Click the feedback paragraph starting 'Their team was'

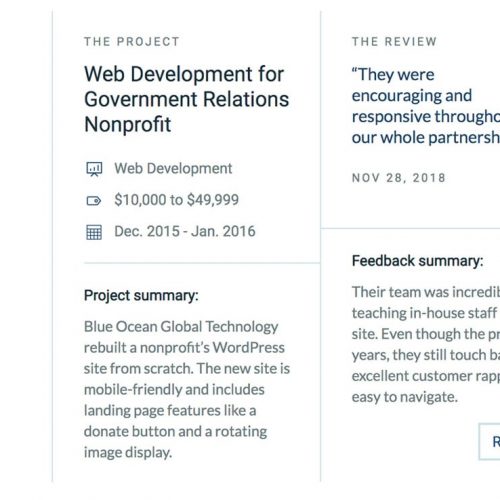tap(426, 344)
